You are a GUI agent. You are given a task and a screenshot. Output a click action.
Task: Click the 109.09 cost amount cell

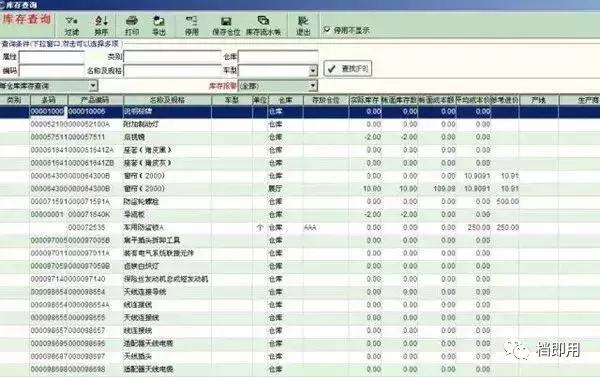tap(444, 189)
